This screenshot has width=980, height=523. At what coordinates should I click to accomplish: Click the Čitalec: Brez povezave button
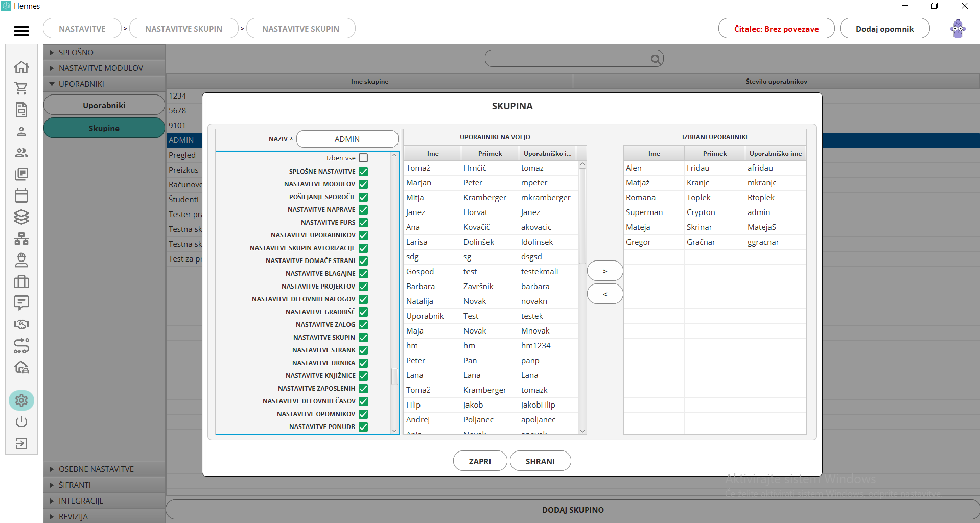[x=777, y=29]
